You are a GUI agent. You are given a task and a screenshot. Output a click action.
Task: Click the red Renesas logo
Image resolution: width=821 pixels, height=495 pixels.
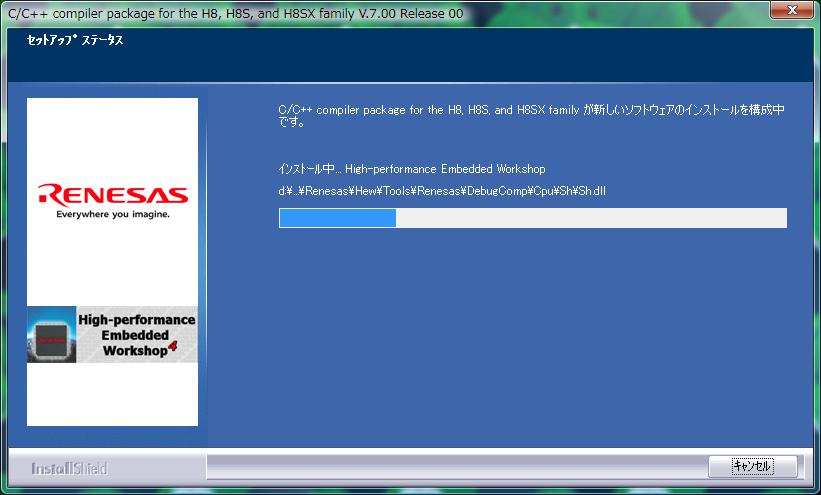coord(112,193)
